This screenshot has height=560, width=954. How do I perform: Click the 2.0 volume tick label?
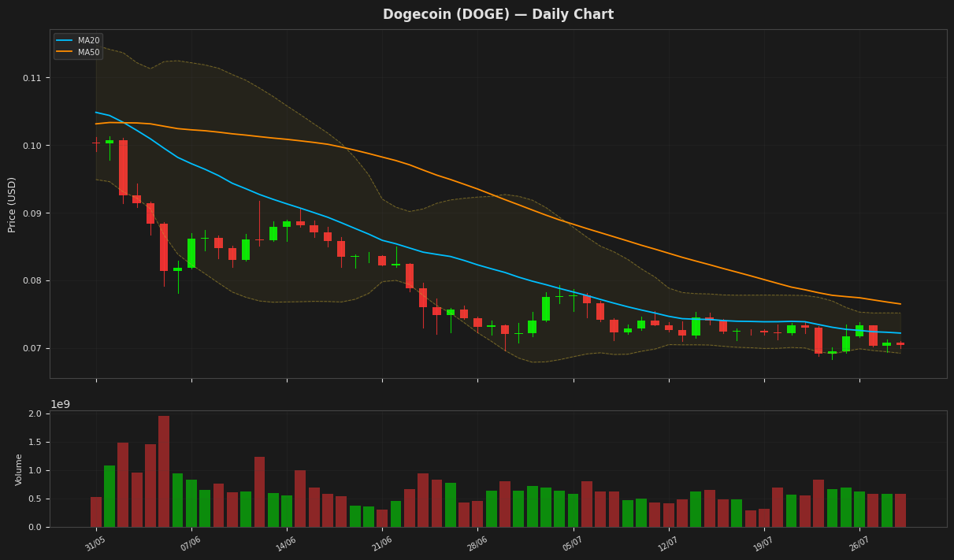click(x=35, y=414)
